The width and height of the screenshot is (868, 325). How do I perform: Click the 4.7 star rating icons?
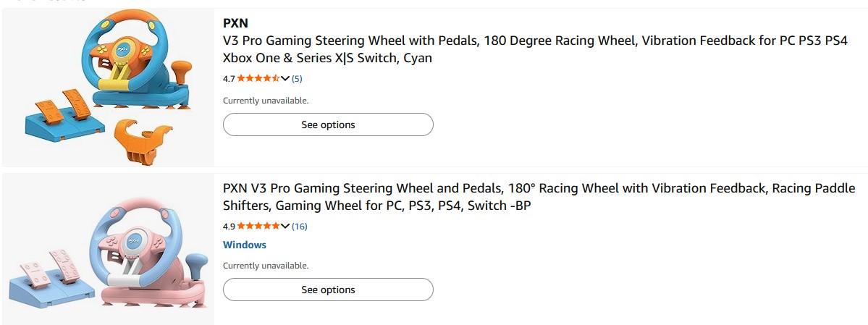point(258,78)
